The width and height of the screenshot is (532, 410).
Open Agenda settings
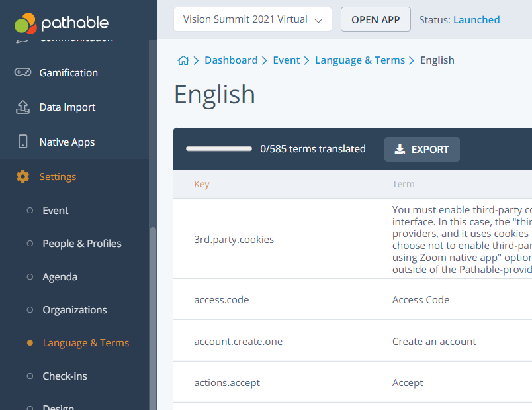(60, 277)
